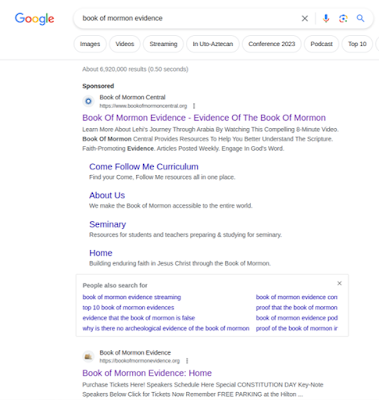This screenshot has height=400, width=379.
Task: Click the Book of Mormon Central favicon
Action: (x=88, y=101)
